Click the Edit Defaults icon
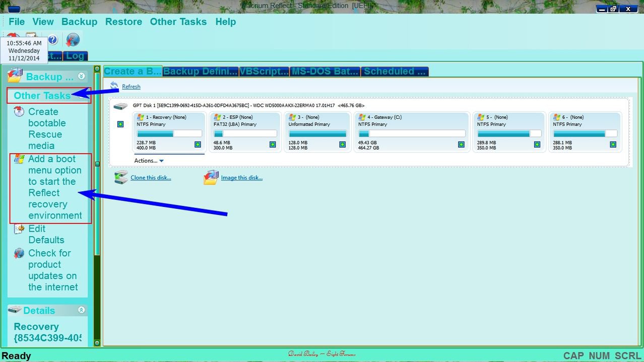The height and width of the screenshot is (362, 644). pos(19,229)
